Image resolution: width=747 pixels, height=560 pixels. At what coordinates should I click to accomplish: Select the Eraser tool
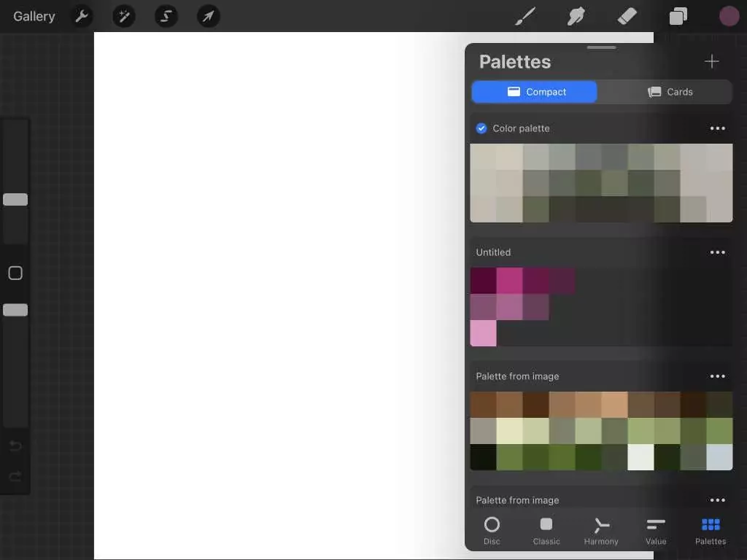[x=627, y=16]
